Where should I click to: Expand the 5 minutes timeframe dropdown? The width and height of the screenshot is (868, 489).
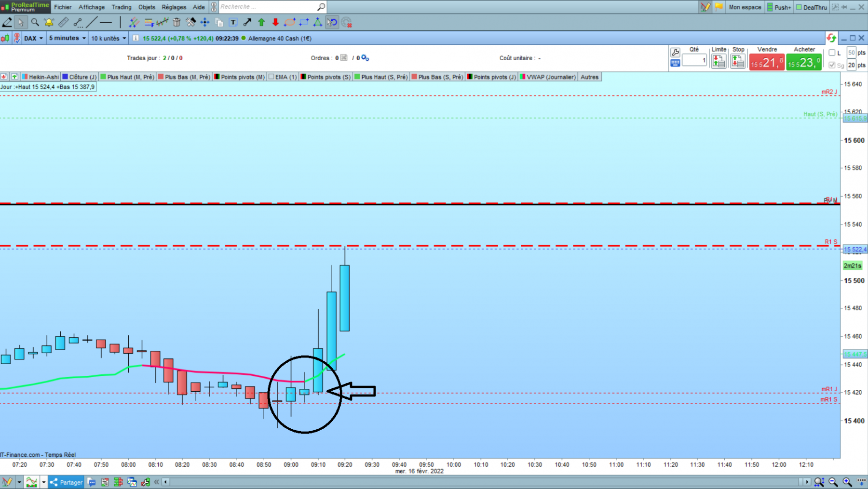pyautogui.click(x=67, y=38)
